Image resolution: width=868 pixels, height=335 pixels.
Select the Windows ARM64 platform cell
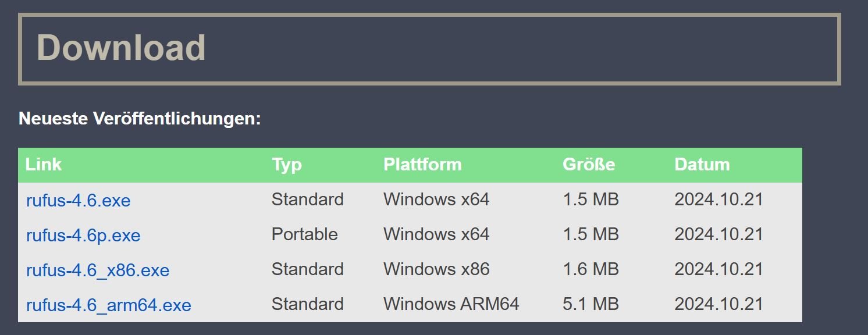(x=451, y=304)
